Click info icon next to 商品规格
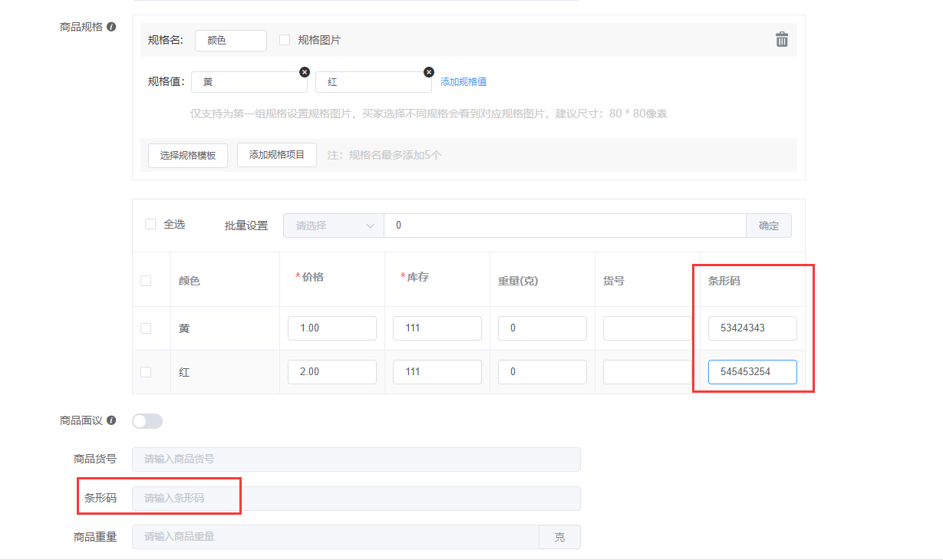Screen dimensions: 943x560 [111, 27]
